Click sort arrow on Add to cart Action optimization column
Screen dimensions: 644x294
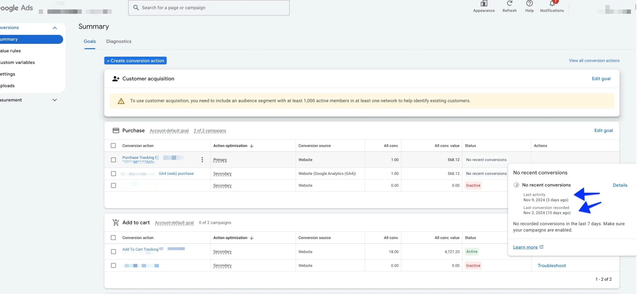click(x=252, y=238)
